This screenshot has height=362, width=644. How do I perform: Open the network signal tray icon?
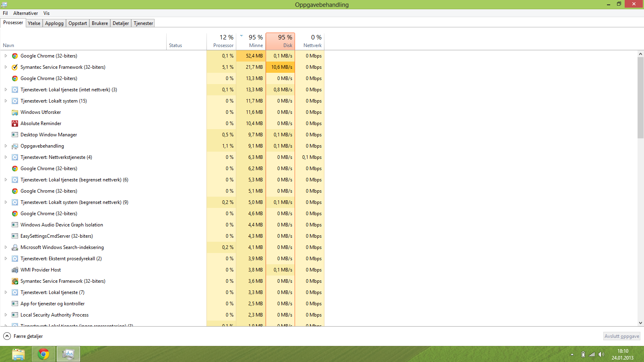point(592,354)
